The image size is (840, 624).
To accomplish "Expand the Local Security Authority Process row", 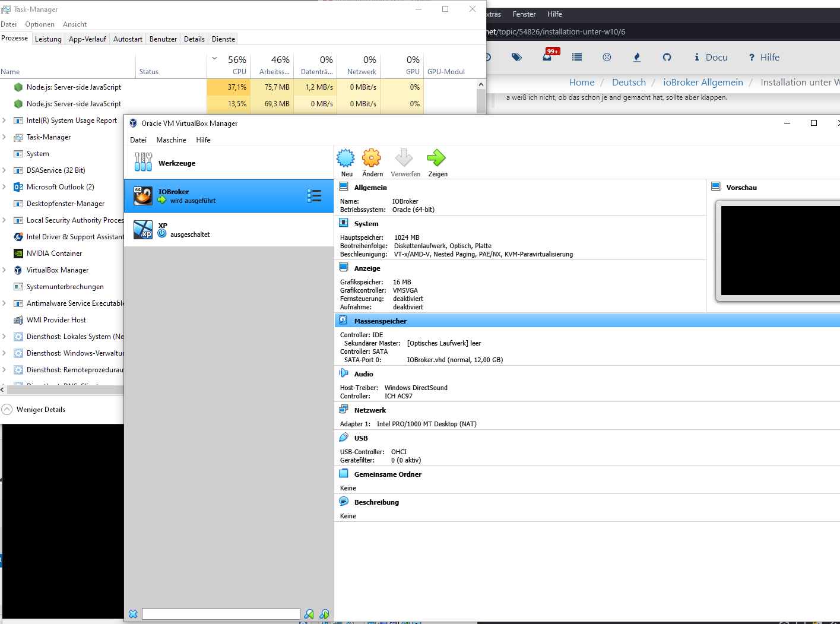I will 4,220.
